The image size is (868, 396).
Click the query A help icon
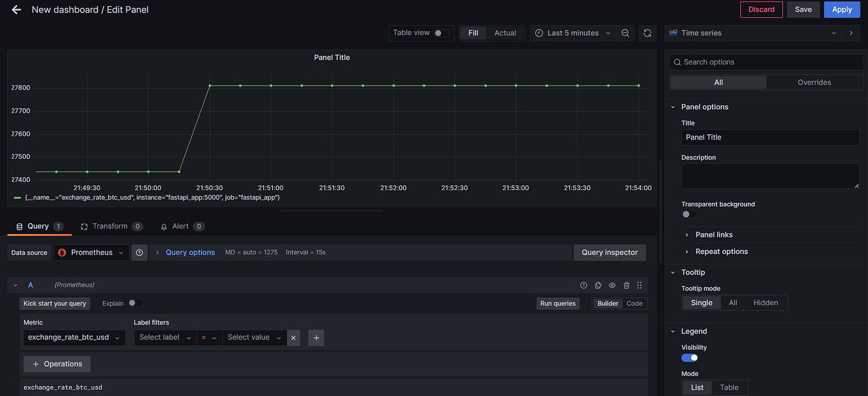tap(583, 286)
